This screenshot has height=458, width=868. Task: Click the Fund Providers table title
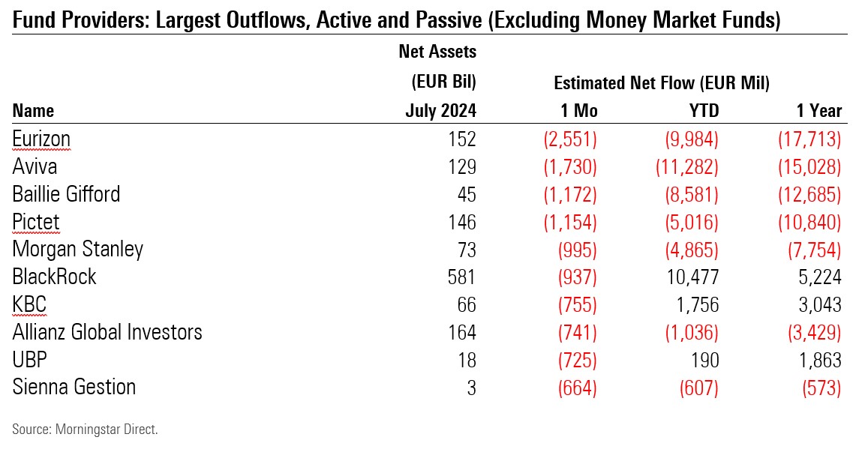click(x=397, y=21)
